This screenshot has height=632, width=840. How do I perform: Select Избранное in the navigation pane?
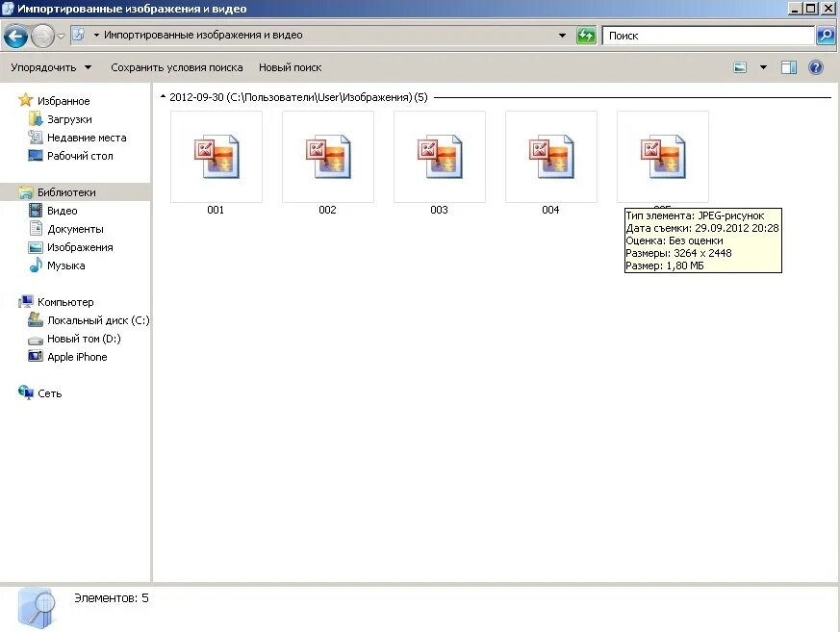(x=64, y=101)
